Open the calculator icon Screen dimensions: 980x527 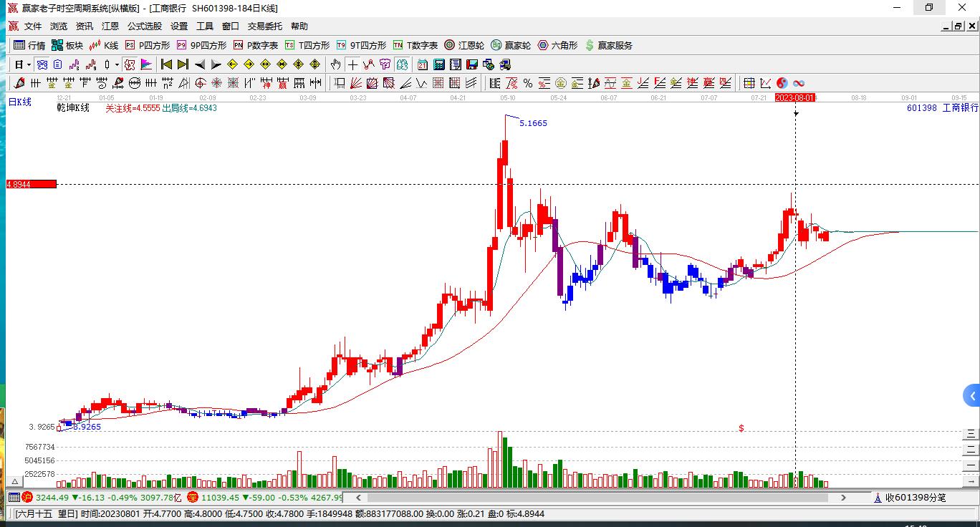point(439,64)
